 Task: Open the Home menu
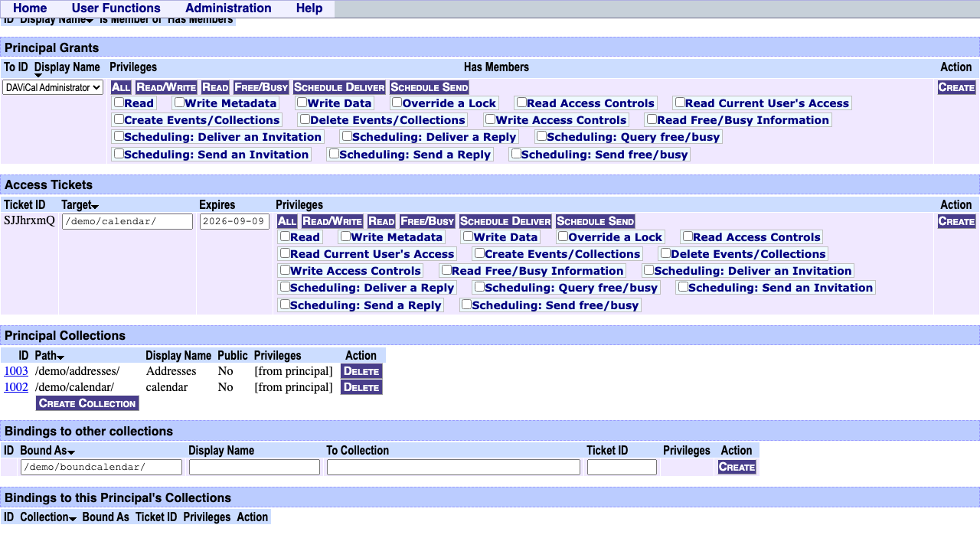30,8
